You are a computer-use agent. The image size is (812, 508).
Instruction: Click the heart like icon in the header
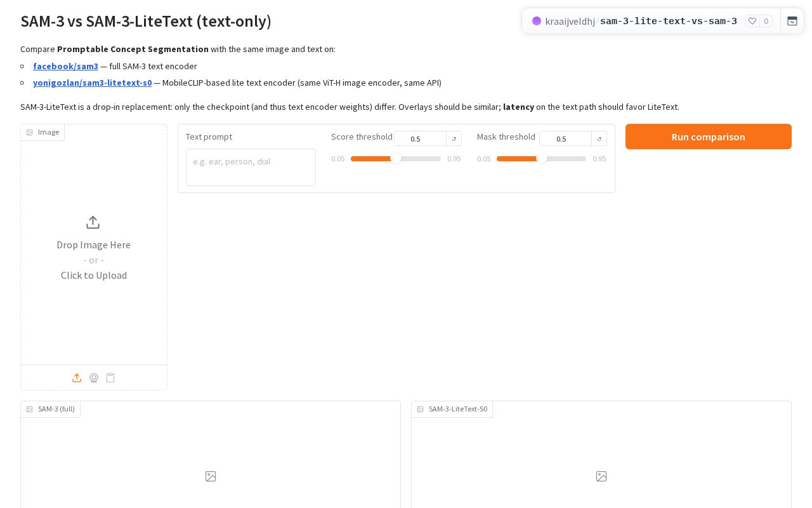click(x=752, y=21)
